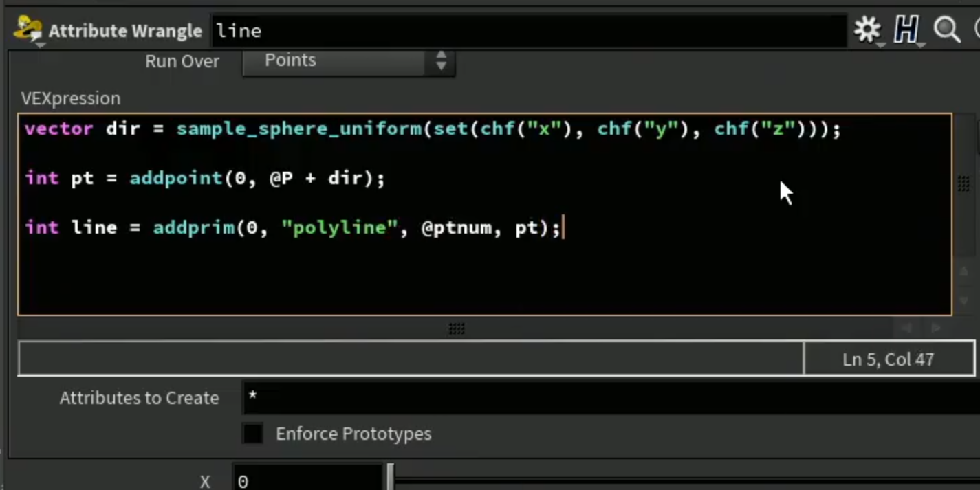Click the up-down arrows on Run Over menu
This screenshot has width=980, height=490.
pyautogui.click(x=441, y=60)
